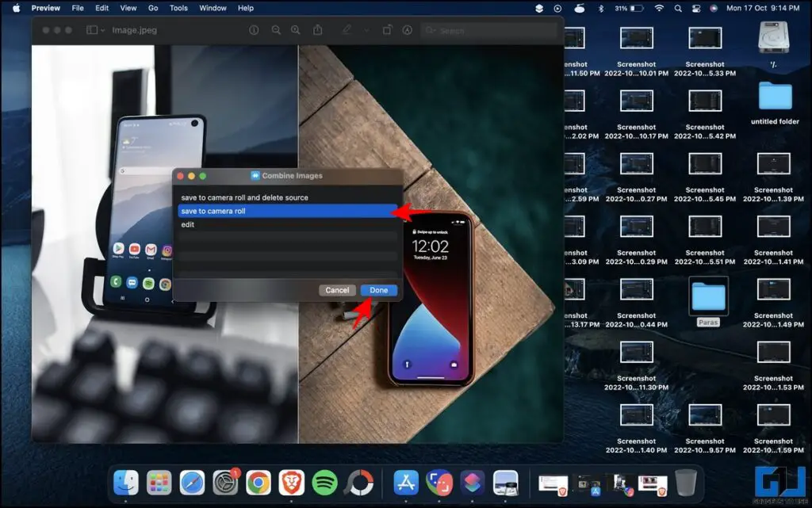Zoom out using the magnifier minus icon
The width and height of the screenshot is (812, 508).
[x=275, y=30]
